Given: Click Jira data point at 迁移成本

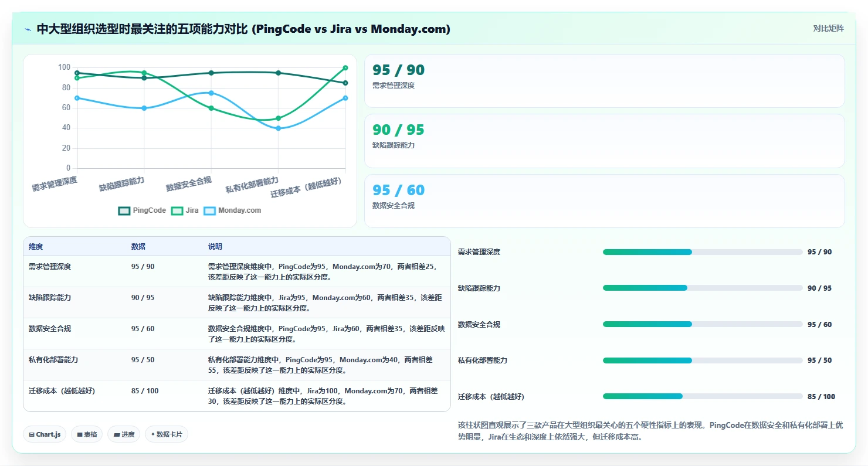Looking at the screenshot, I should click(345, 68).
